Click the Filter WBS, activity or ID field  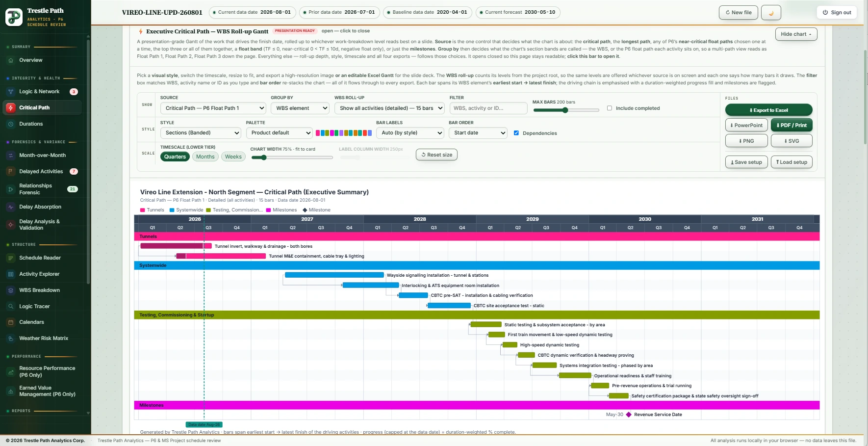pos(488,108)
